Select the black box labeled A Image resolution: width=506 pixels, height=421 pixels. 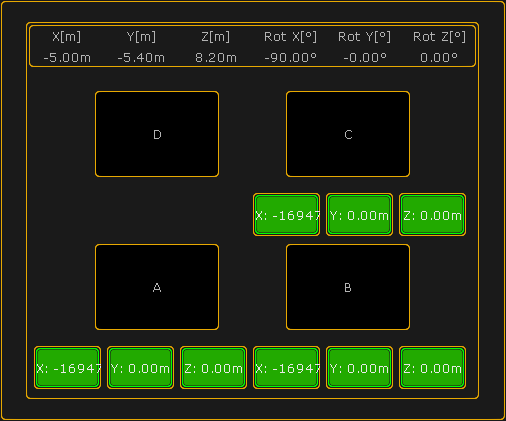[157, 287]
